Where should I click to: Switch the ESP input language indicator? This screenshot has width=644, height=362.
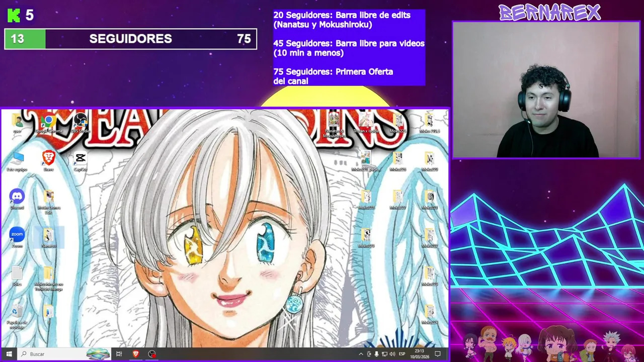[402, 354]
